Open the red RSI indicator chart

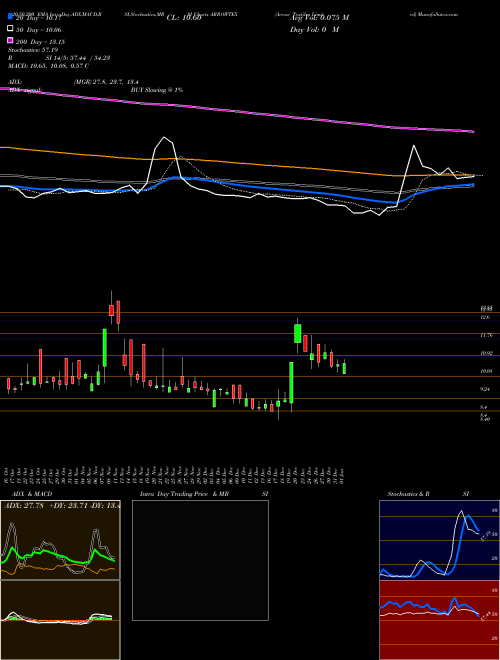point(439,620)
